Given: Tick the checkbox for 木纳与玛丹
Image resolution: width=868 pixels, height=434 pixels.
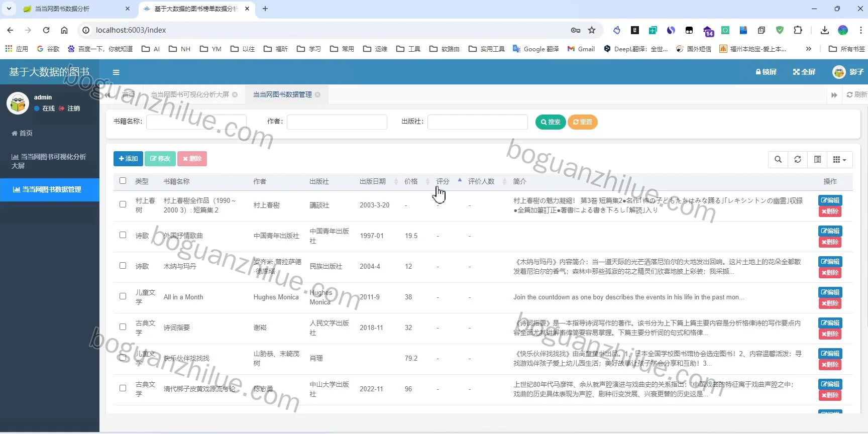Looking at the screenshot, I should tap(123, 266).
